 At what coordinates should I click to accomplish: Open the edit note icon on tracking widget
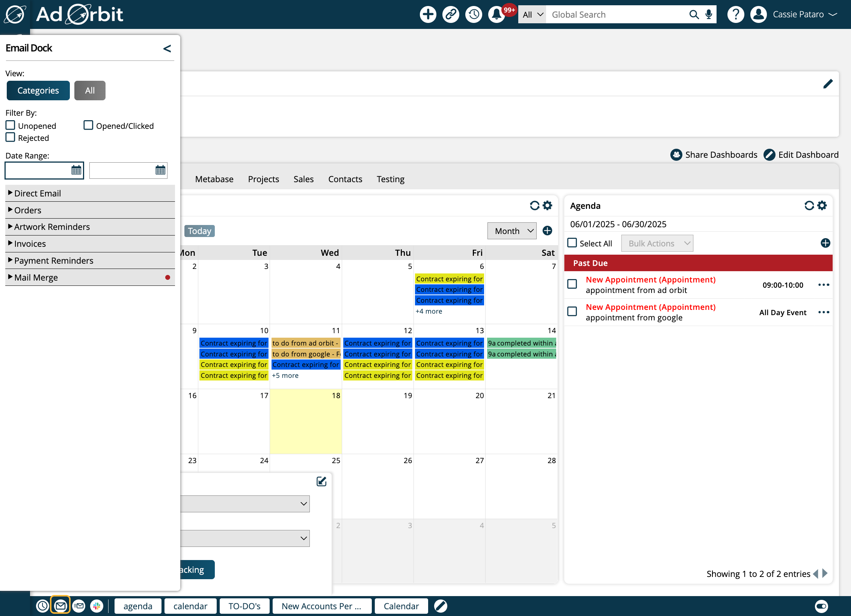click(321, 481)
